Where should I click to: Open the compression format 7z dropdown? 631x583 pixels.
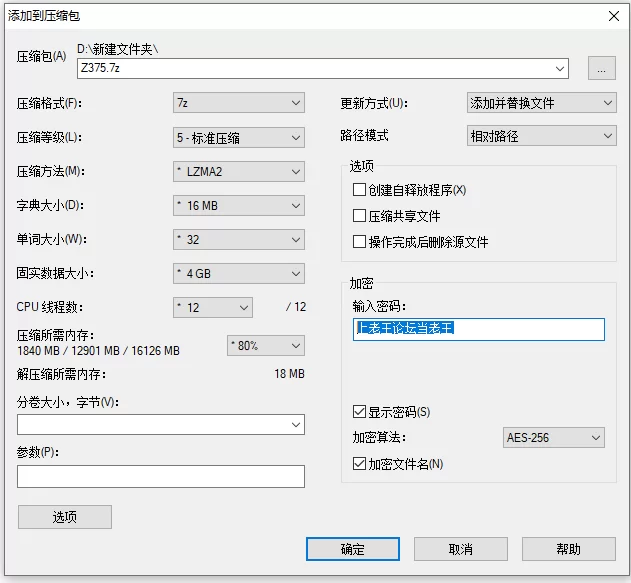238,103
